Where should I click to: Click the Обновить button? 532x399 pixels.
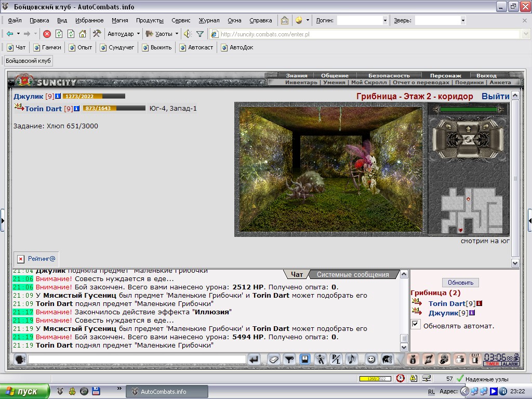(x=460, y=283)
